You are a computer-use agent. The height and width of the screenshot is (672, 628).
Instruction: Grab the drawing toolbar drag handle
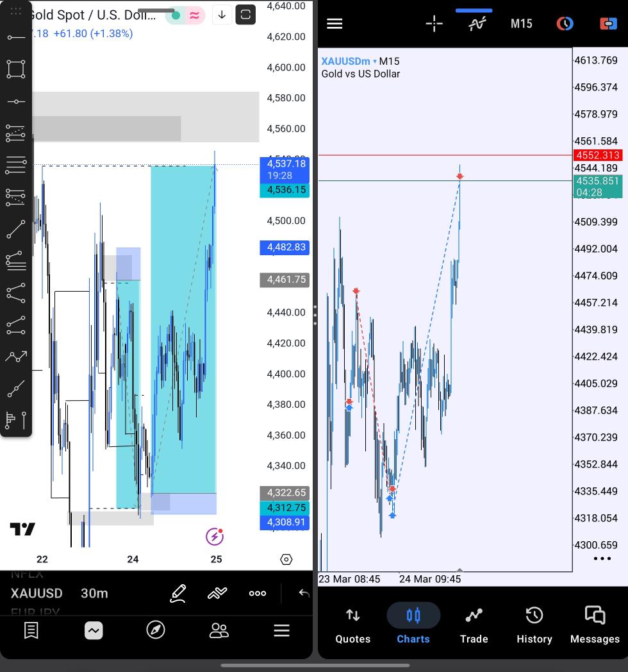(16, 12)
